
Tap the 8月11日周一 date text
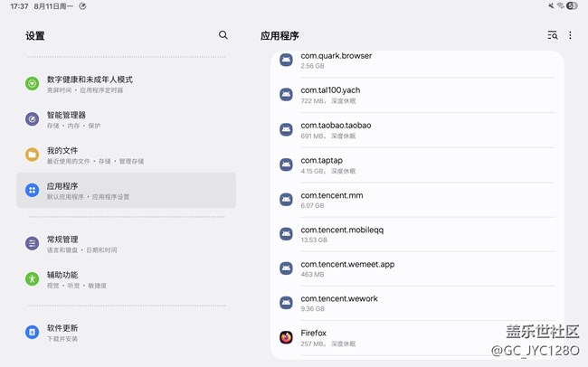[x=53, y=6]
